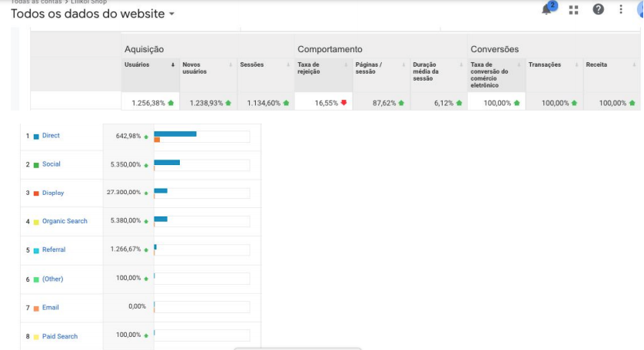Click the orange Email color swatch
Image resolution: width=644 pixels, height=350 pixels.
click(x=36, y=309)
